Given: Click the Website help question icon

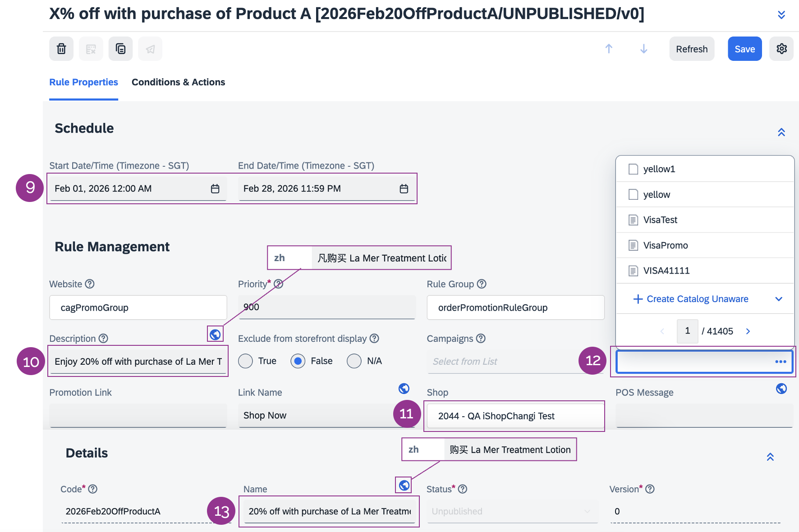Looking at the screenshot, I should (x=90, y=284).
